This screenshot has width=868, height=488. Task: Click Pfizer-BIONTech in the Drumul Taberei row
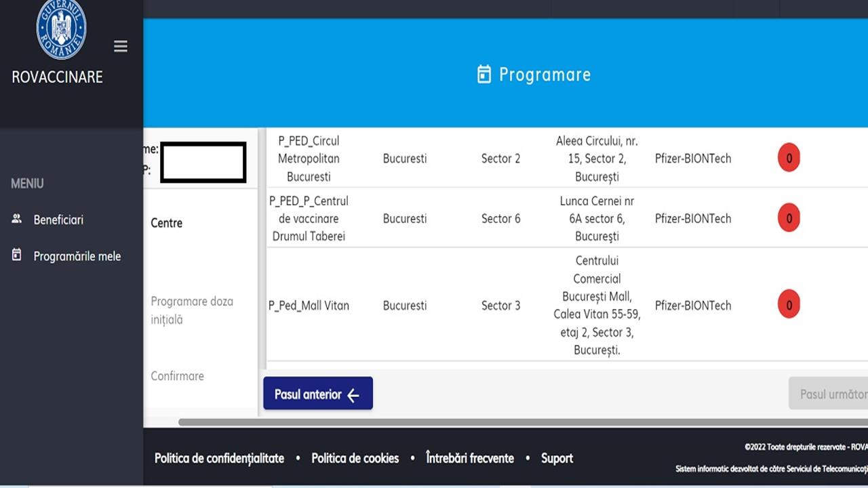point(693,219)
